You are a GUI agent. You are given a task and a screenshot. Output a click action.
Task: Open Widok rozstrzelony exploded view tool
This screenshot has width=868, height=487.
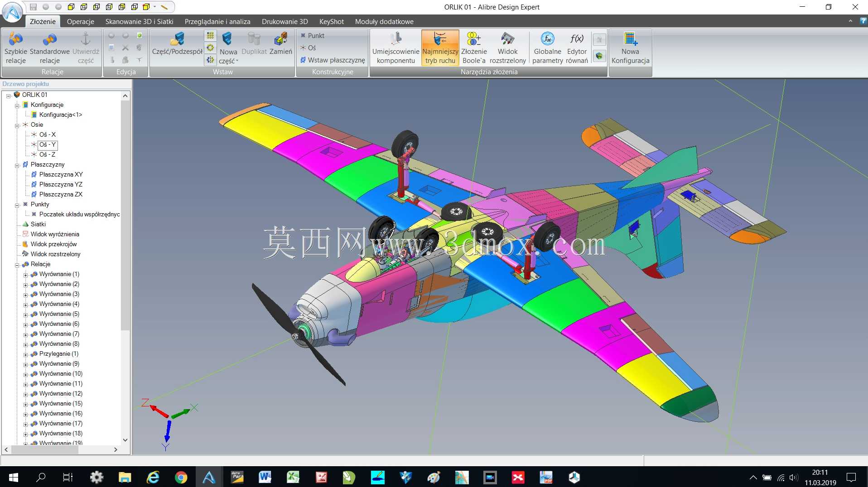[507, 48]
